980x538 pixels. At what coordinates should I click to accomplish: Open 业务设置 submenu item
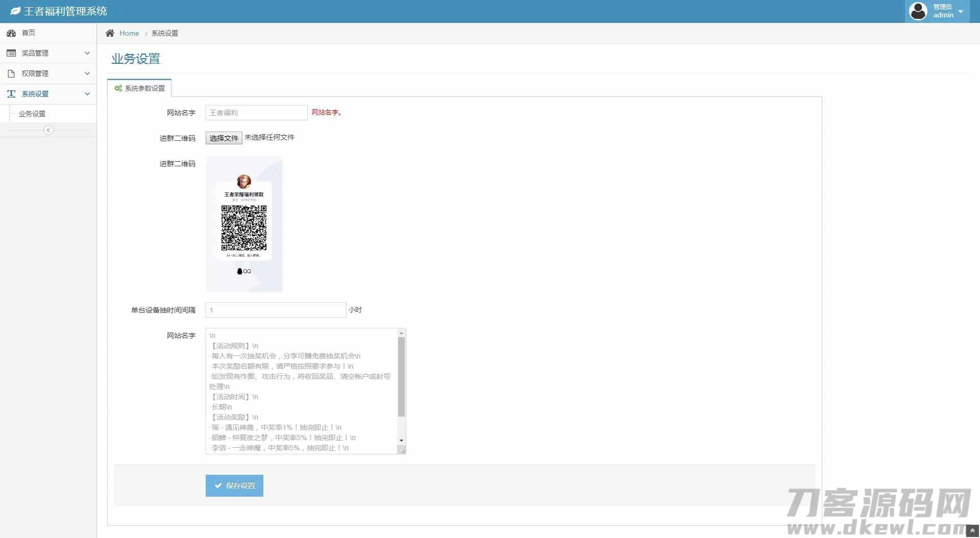pos(32,114)
